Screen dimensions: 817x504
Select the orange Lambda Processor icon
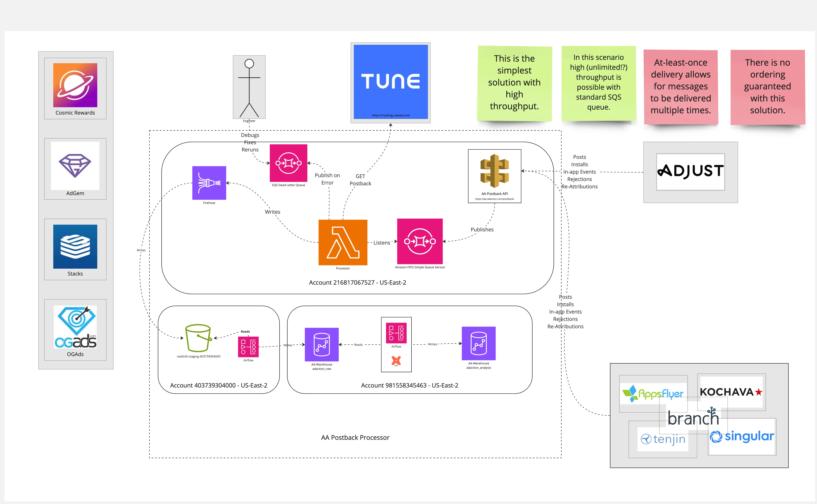(343, 242)
